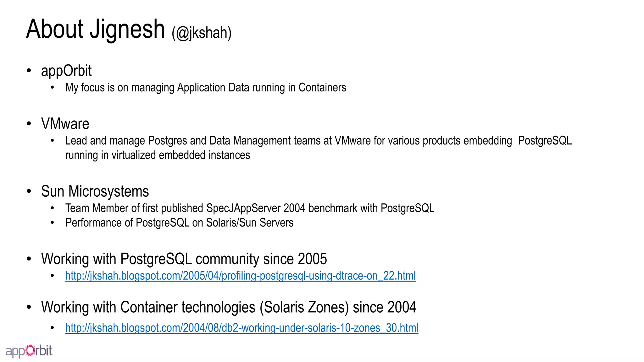The height and width of the screenshot is (362, 644).
Task: Click the bullet dot before Sun Microsystems
Action: (29, 191)
